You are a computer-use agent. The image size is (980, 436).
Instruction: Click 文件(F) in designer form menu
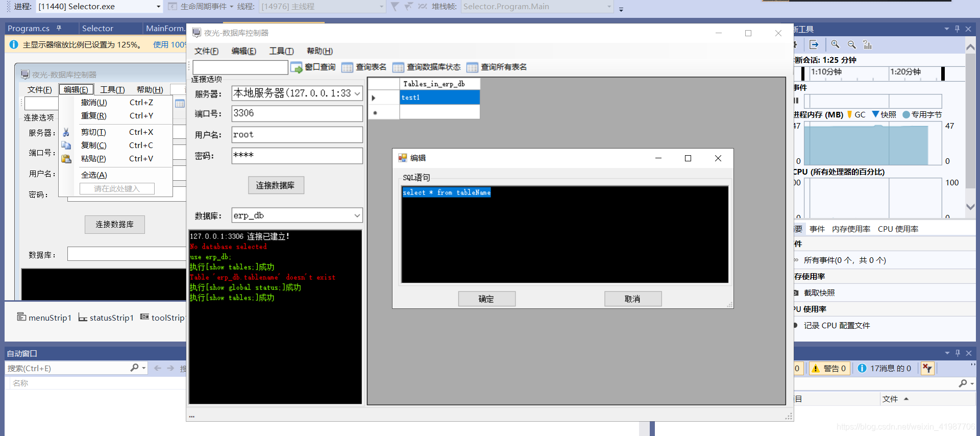click(39, 90)
